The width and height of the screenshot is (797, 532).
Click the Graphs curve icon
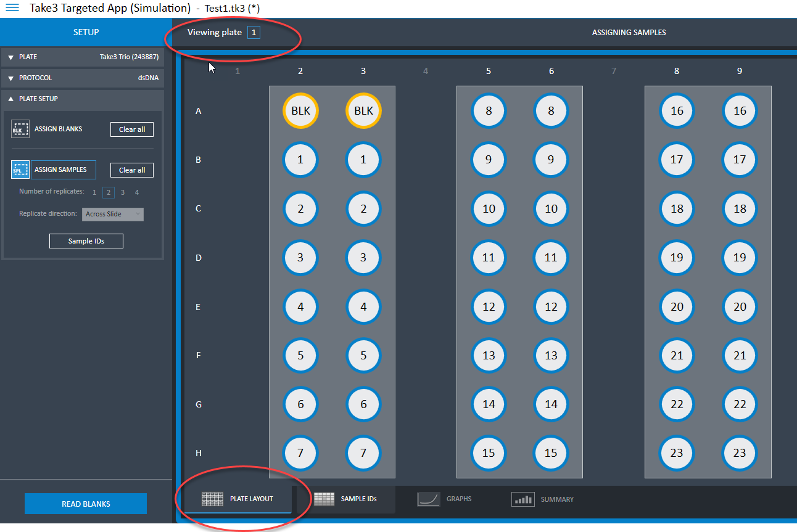[x=428, y=499]
